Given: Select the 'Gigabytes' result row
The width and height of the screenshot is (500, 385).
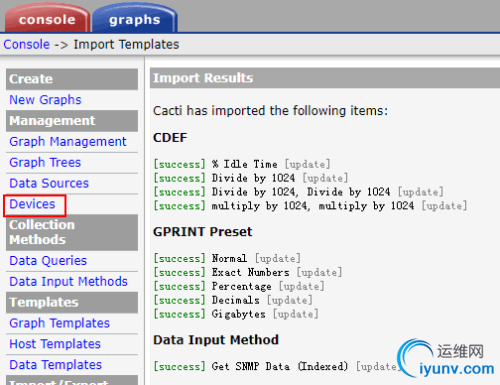Looking at the screenshot, I should point(236,314).
